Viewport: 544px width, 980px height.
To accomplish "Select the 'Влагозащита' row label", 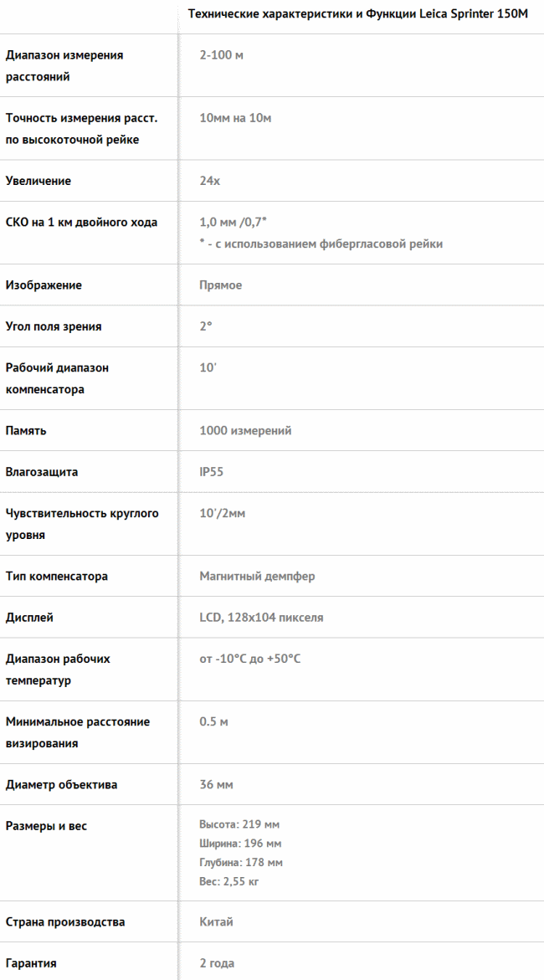I will click(42, 472).
